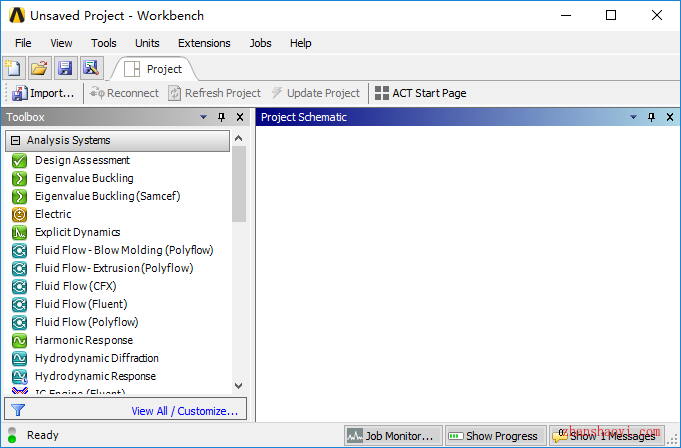The height and width of the screenshot is (448, 681).
Task: Click the Hydrodynamic Diffraction icon
Action: pos(20,359)
